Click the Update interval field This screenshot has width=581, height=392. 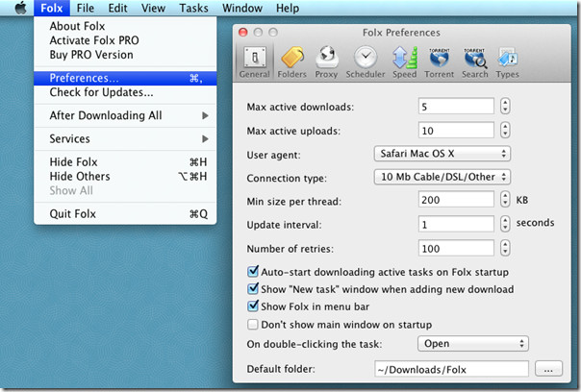456,224
